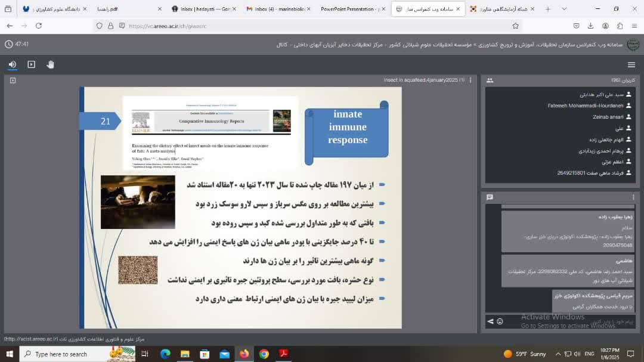Mute the conference speaker audio
The height and width of the screenshot is (362, 644).
tap(13, 64)
